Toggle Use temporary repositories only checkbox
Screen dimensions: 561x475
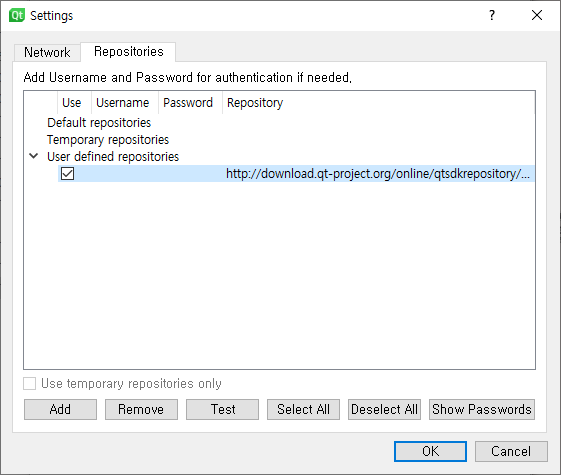coord(30,383)
